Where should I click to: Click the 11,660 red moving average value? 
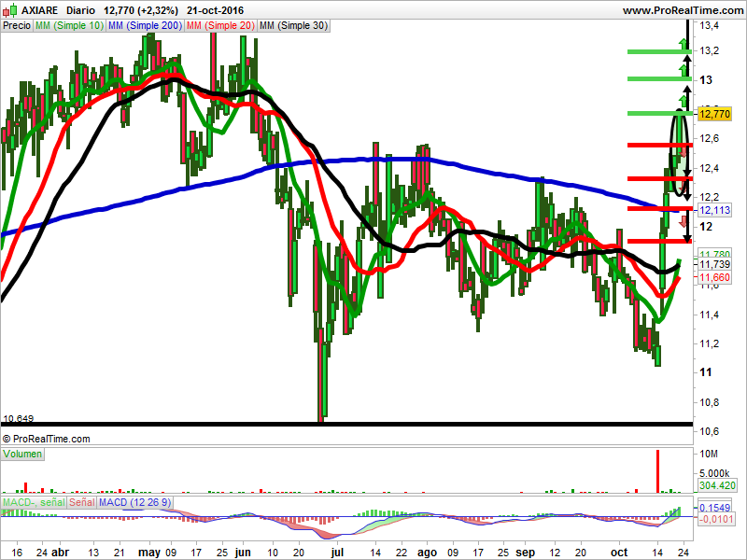click(x=714, y=277)
